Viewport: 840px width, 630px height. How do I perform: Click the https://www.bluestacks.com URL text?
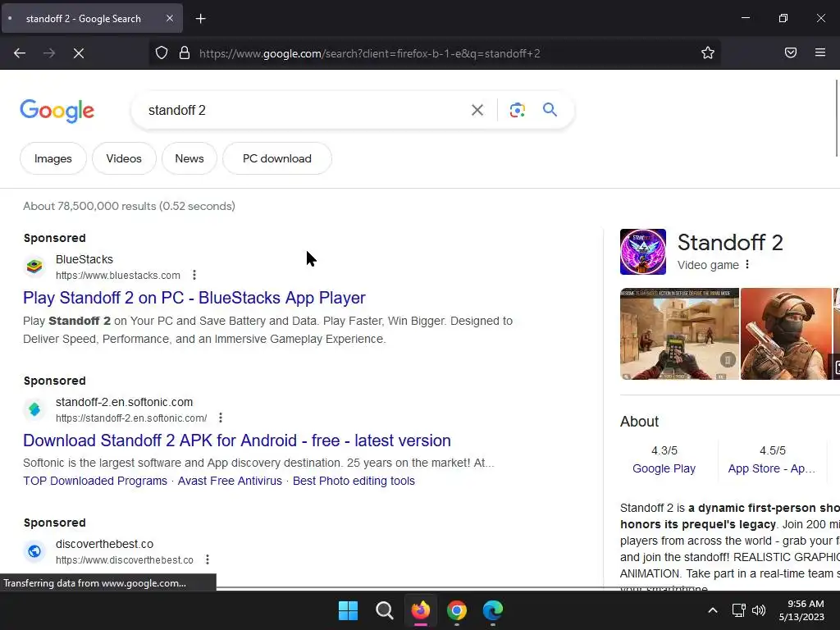(118, 276)
